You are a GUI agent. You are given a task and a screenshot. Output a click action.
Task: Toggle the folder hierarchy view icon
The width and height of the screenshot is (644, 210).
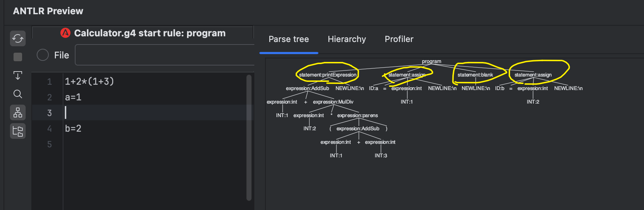(x=18, y=131)
